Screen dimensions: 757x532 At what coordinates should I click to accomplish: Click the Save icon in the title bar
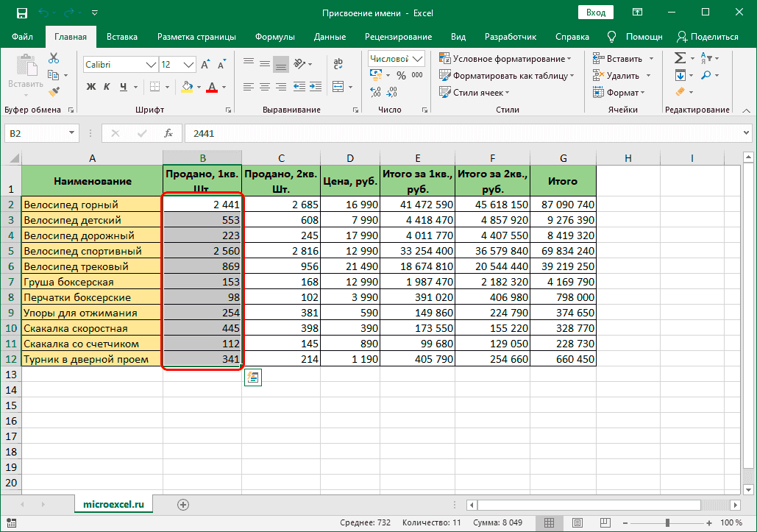point(21,13)
